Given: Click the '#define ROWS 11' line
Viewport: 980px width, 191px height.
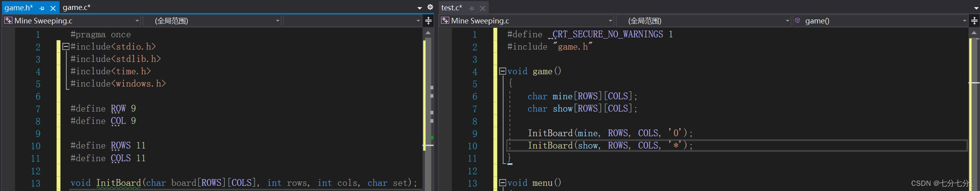Looking at the screenshot, I should [108, 146].
